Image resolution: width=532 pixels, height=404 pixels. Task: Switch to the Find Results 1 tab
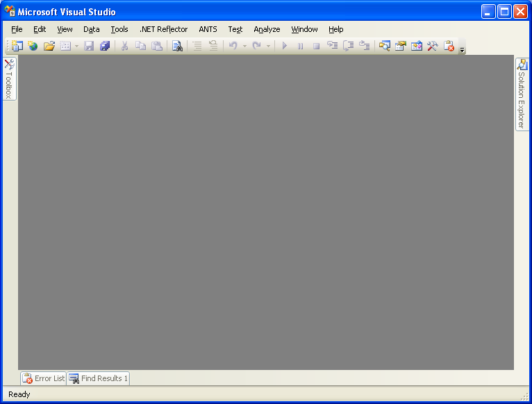point(98,378)
